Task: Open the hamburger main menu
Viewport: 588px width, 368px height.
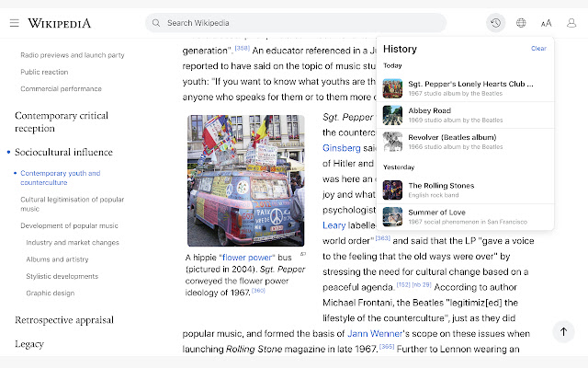Action: click(x=14, y=23)
